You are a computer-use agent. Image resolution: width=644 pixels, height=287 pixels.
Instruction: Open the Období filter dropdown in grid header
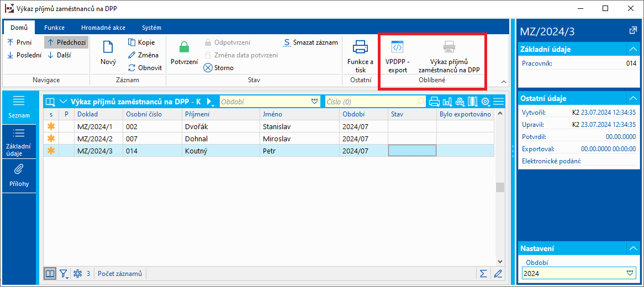(x=315, y=102)
